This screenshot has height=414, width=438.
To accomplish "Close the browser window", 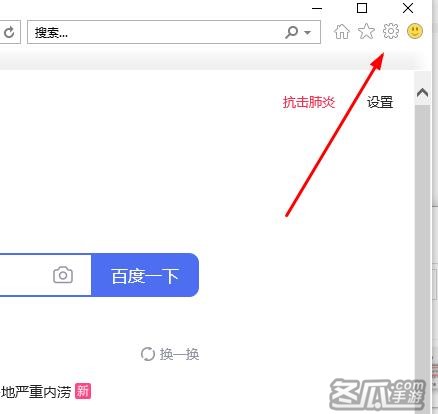I will [408, 8].
